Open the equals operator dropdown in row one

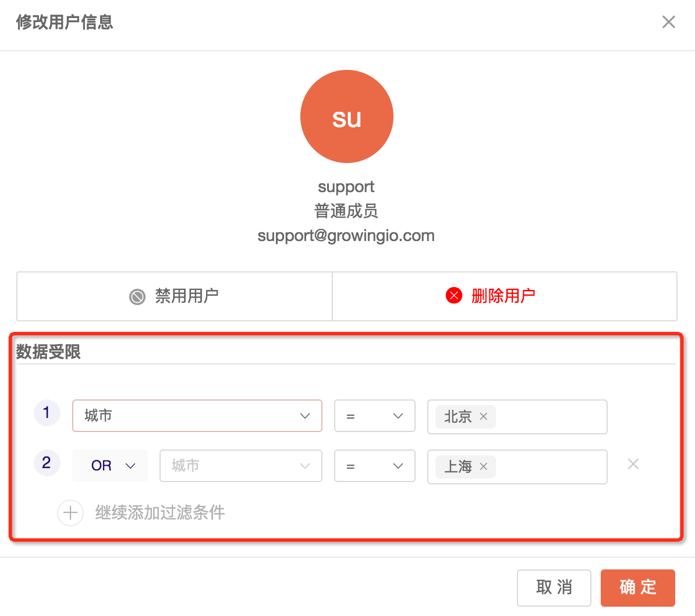[374, 416]
